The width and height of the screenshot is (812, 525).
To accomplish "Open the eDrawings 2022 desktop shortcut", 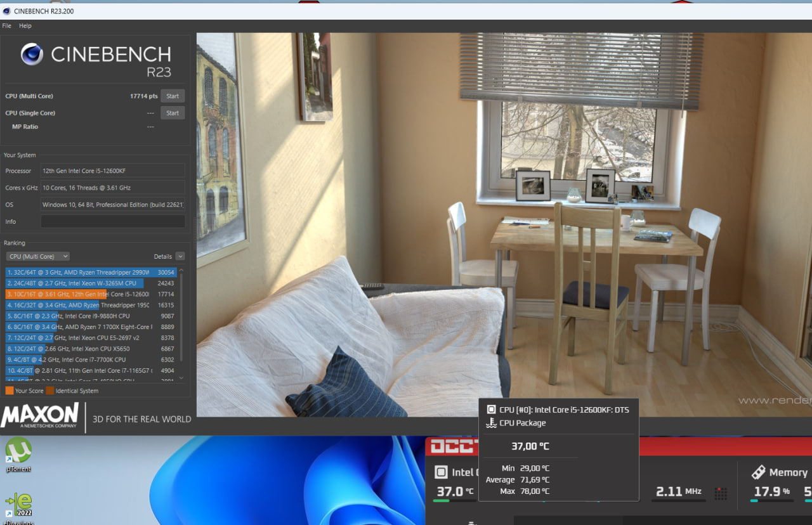I will coord(18,507).
